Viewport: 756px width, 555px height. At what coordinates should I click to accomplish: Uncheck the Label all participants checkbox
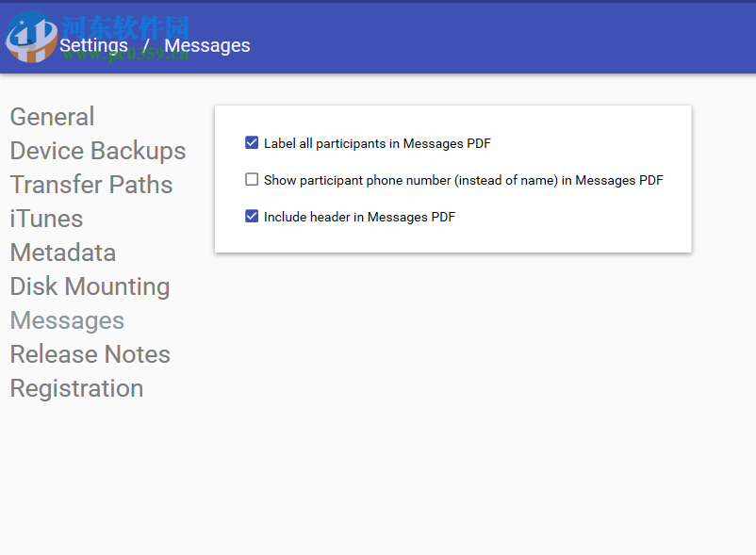pos(252,143)
